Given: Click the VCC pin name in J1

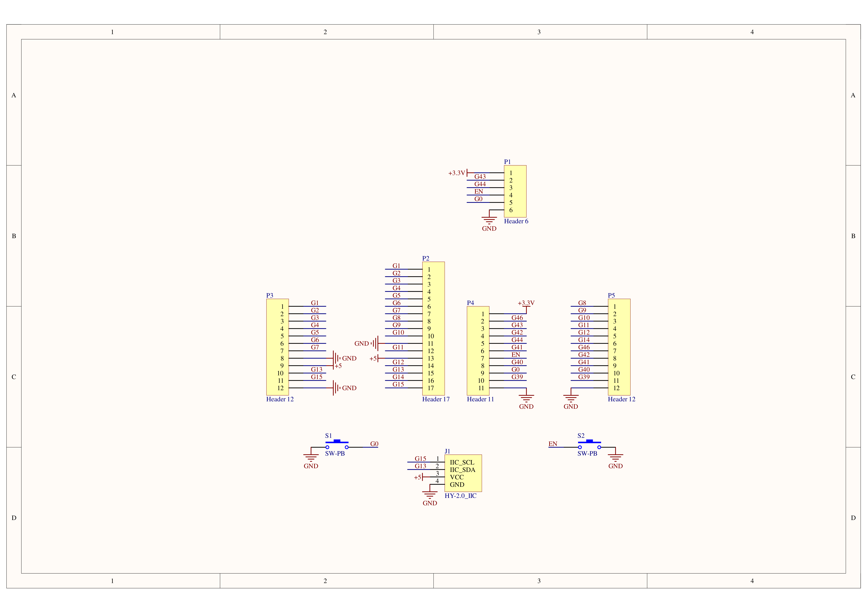Looking at the screenshot, I should (x=457, y=477).
